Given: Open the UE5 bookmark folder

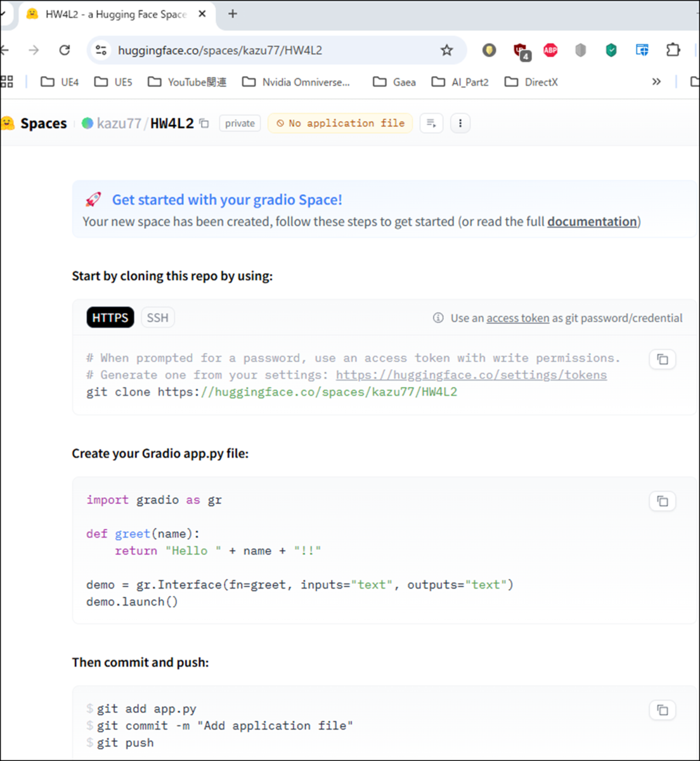Looking at the screenshot, I should coord(113,82).
